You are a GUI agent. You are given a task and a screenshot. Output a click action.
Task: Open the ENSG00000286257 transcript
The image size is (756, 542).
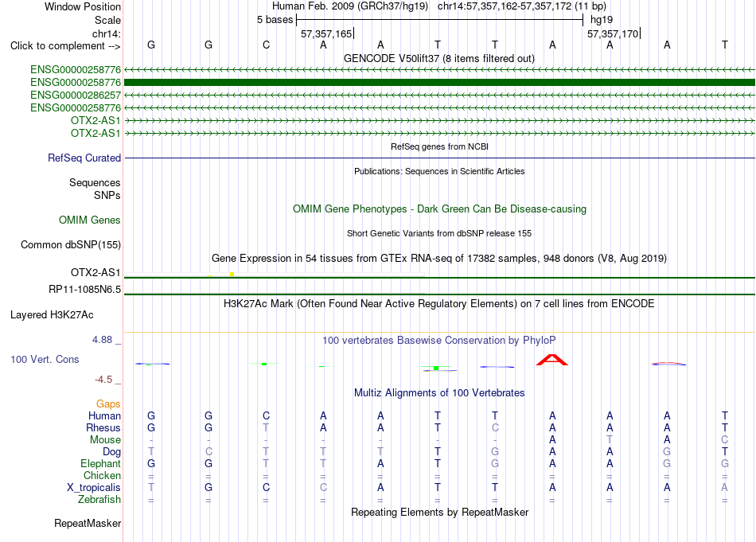[76, 95]
